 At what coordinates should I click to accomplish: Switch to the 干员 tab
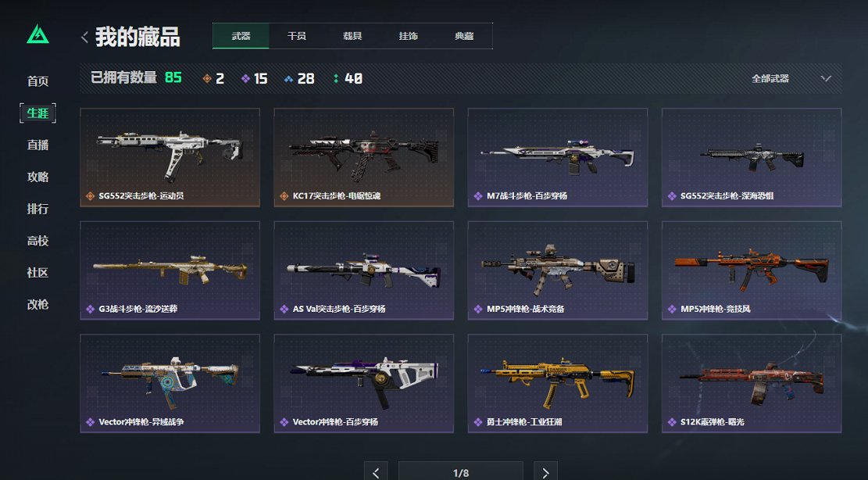297,36
